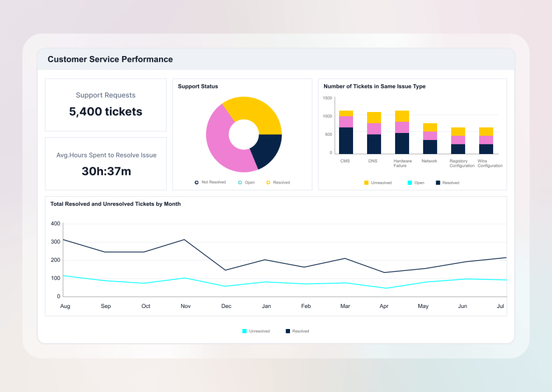
Task: Click the 5,400 tickets value
Action: click(x=106, y=111)
